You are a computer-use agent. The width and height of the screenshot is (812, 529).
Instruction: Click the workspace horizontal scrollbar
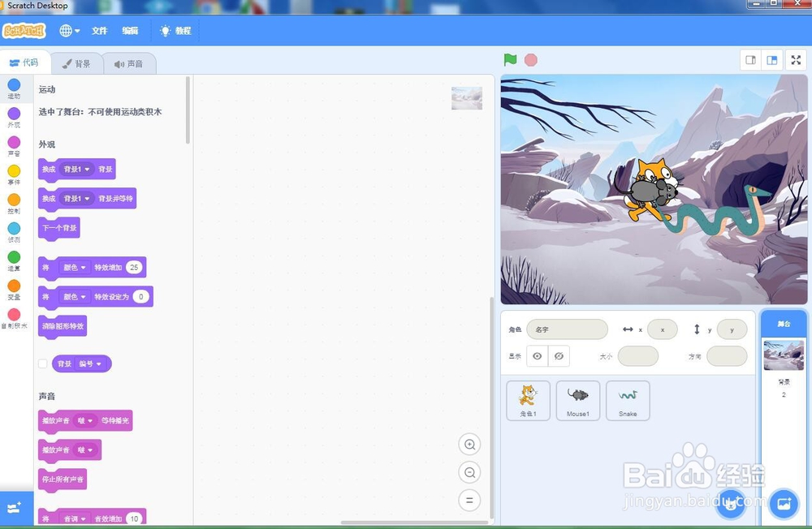point(412,523)
